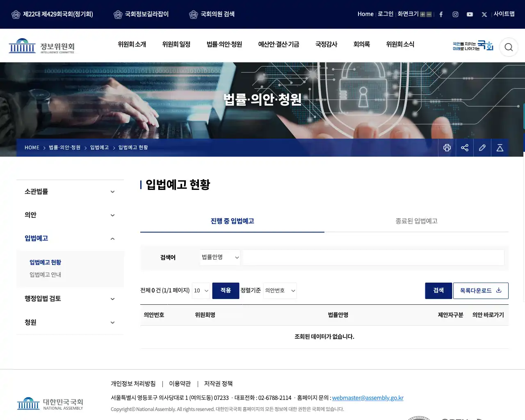Open 위원회 소개 menu
This screenshot has height=420, width=525.
(132, 44)
